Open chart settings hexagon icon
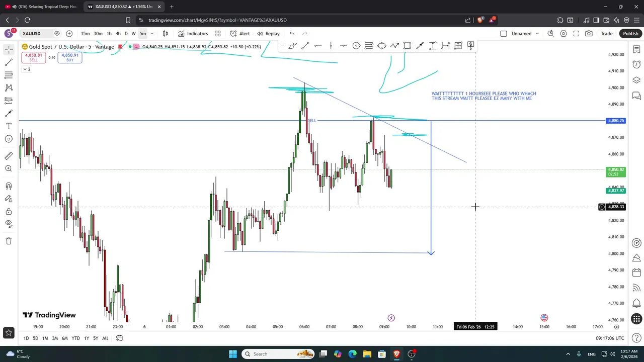This screenshot has height=362, width=644. [563, 34]
